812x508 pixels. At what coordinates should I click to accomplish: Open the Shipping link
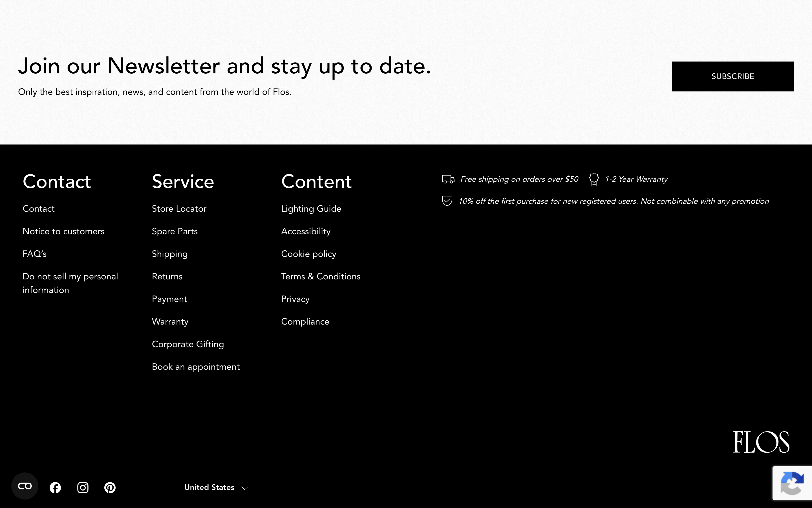pos(170,254)
